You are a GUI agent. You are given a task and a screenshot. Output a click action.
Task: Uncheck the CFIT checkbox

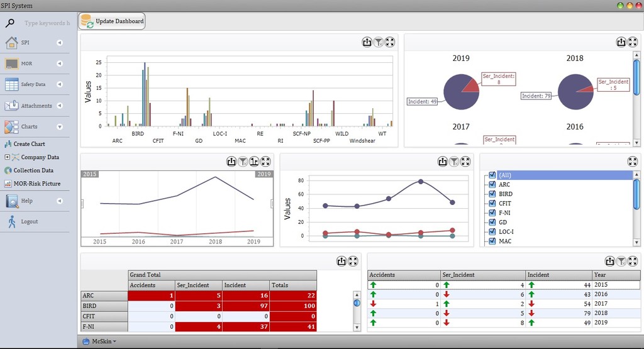point(492,203)
